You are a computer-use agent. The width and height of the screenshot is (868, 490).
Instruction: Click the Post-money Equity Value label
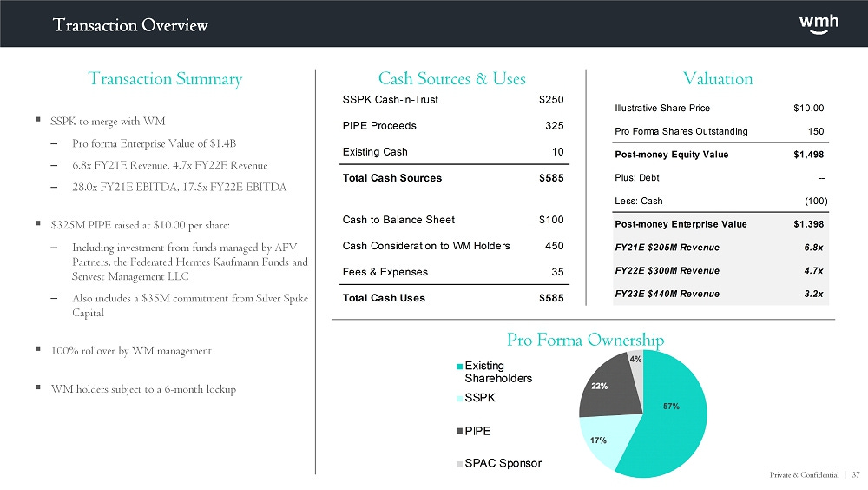[672, 155]
